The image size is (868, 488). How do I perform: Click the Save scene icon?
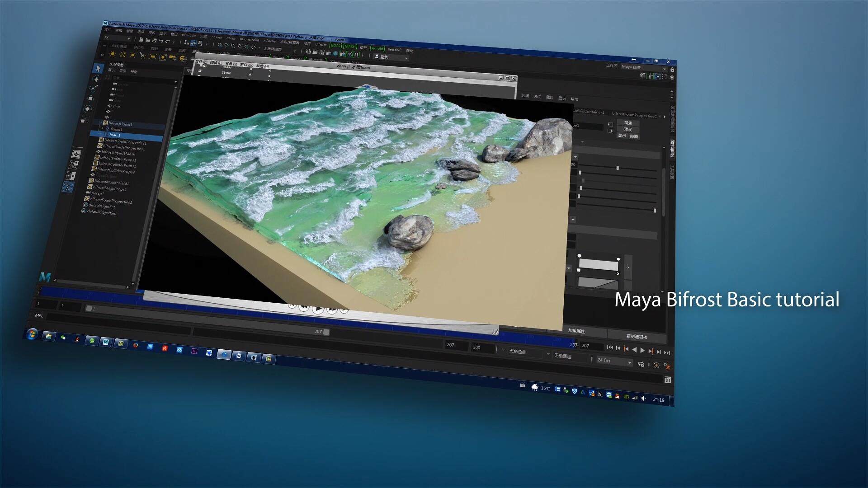(155, 41)
